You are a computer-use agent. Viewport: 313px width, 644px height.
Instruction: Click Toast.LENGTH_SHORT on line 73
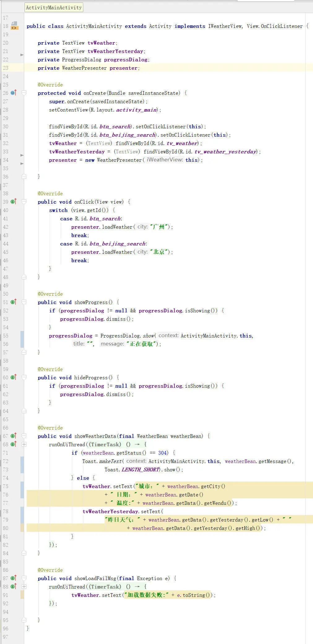click(132, 470)
